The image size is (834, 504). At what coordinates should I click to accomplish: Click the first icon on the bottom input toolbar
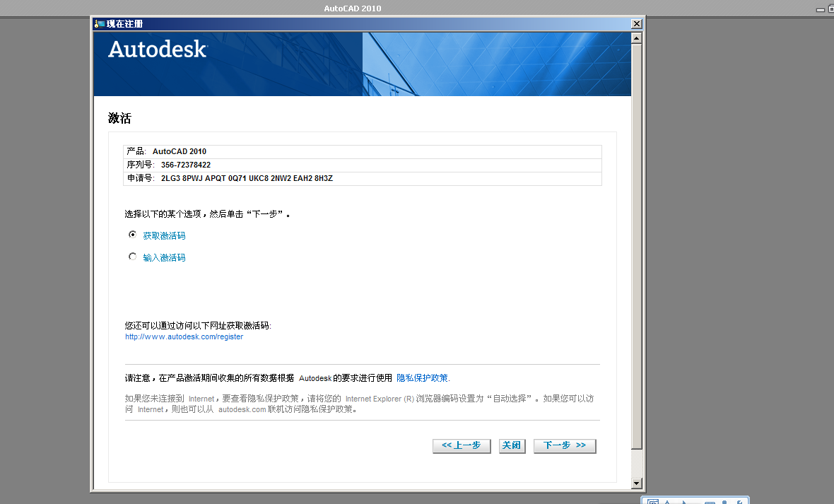pos(652,503)
